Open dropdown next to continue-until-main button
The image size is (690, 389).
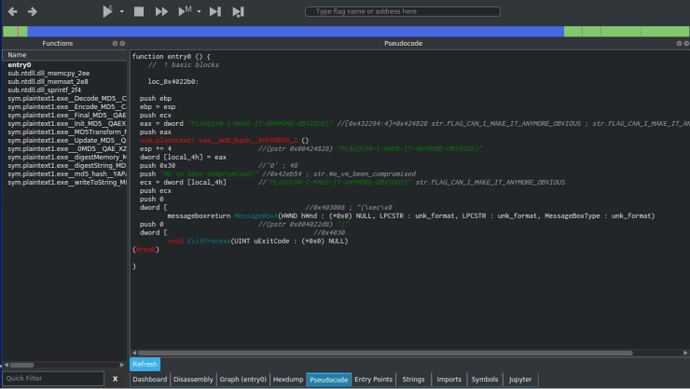199,11
